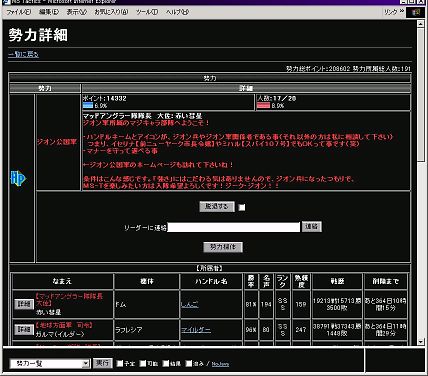Follow the 一覧に戻る back link
The width and height of the screenshot is (428, 376).
23,54
